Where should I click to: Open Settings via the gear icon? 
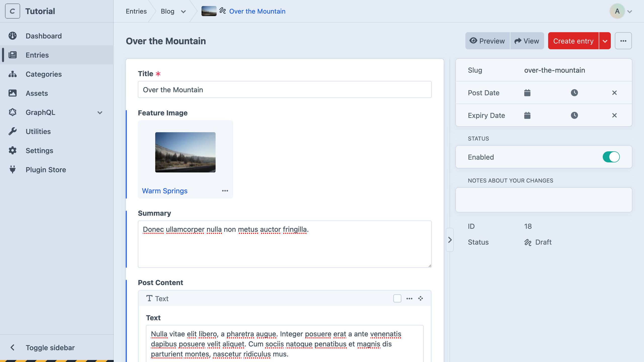tap(13, 150)
